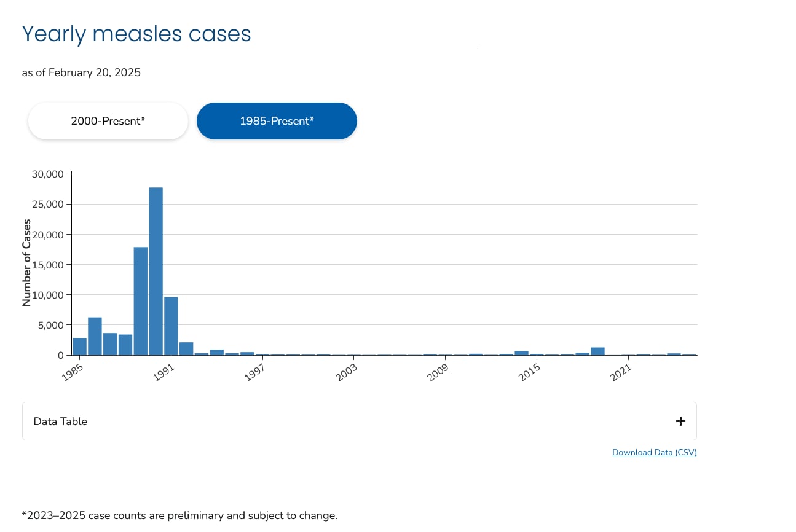Image resolution: width=796 pixels, height=532 pixels.
Task: Select the 2019 bar in the chart
Action: coord(597,351)
